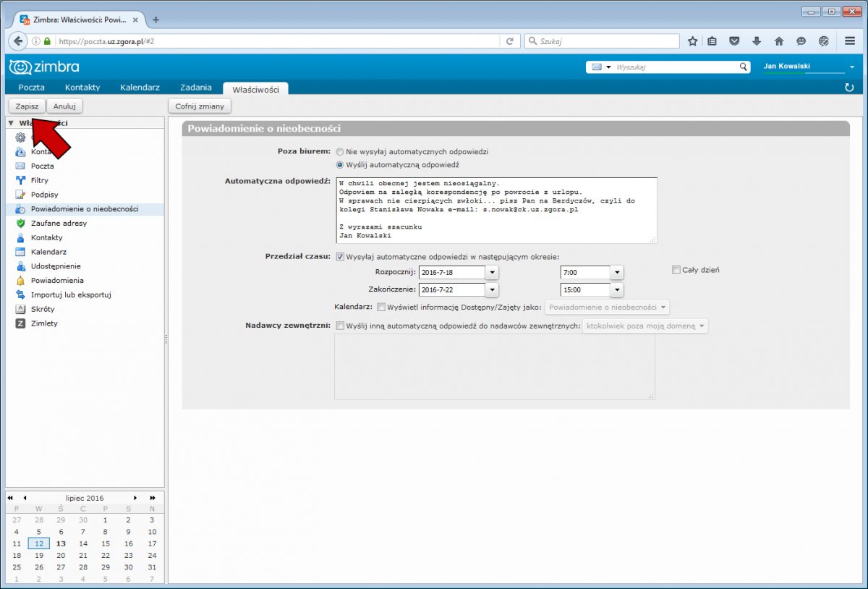The height and width of the screenshot is (589, 868).
Task: Open Podpisy signatures icon in sidebar
Action: pyautogui.click(x=20, y=195)
